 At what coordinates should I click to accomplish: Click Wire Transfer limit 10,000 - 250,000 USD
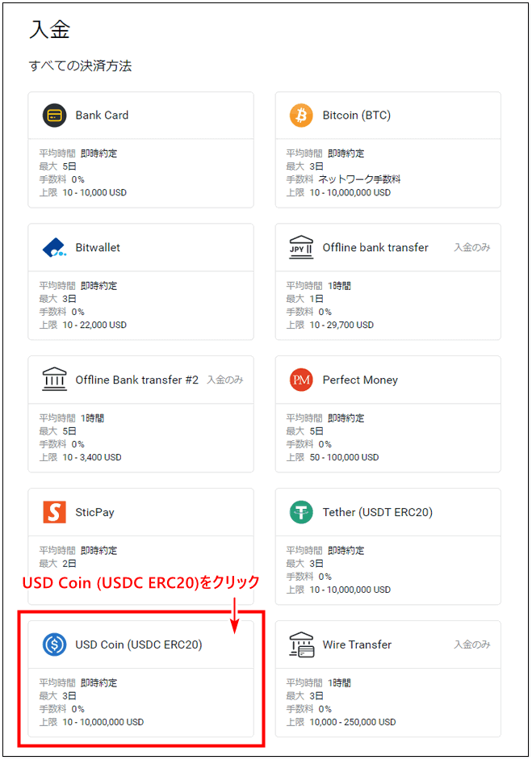353,722
